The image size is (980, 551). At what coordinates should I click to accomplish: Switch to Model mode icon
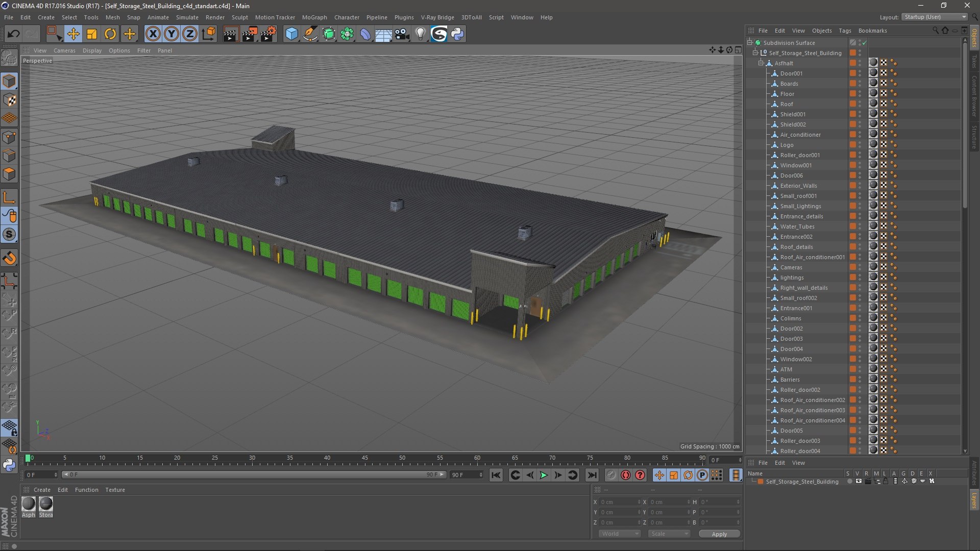[9, 81]
